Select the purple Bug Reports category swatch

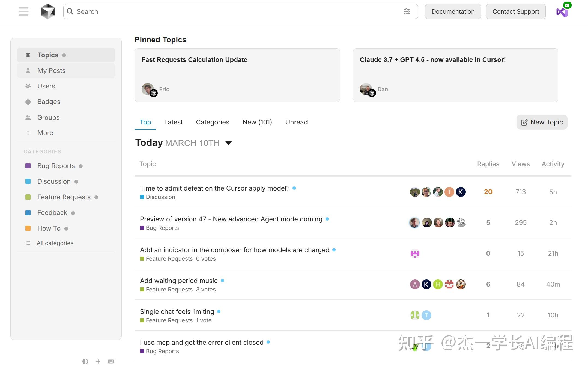coord(28,166)
